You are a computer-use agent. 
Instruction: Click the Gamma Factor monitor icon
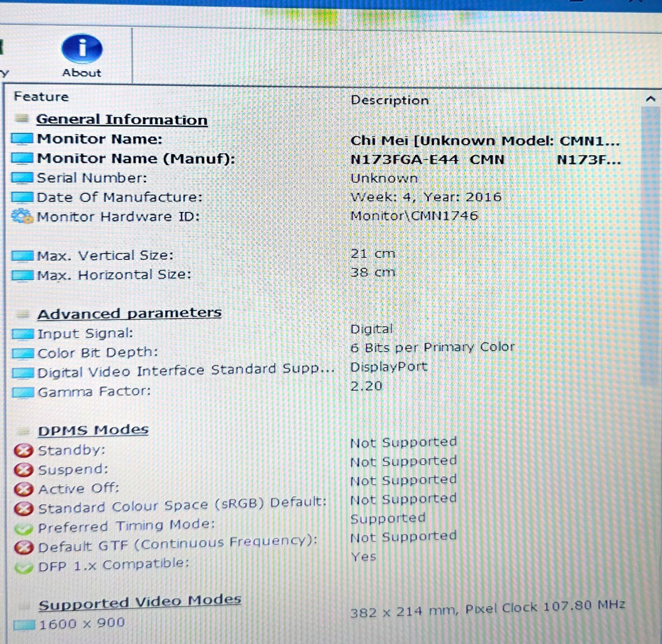pos(23,392)
